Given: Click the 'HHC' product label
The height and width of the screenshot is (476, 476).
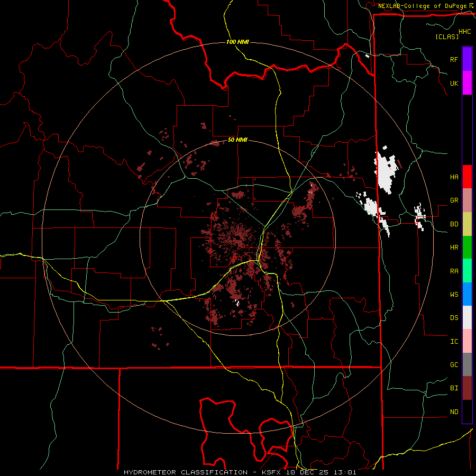Looking at the screenshot, I should click(465, 32).
